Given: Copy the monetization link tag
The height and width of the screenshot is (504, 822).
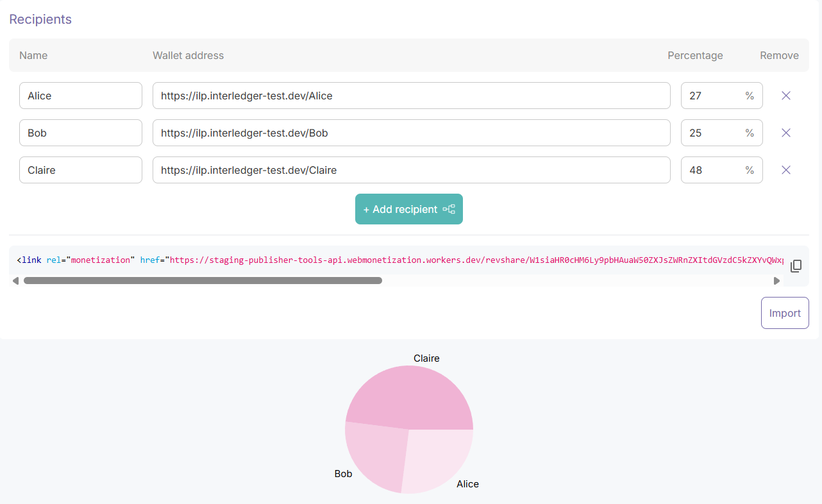Looking at the screenshot, I should (x=796, y=265).
